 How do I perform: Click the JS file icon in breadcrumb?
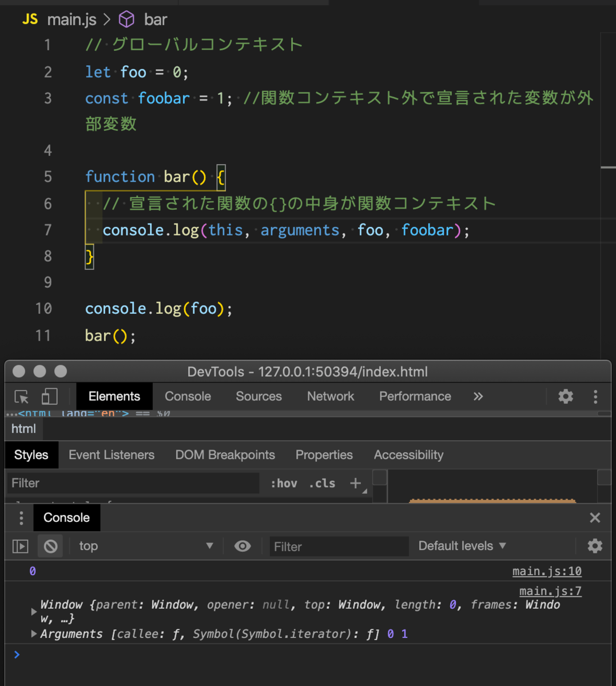30,19
